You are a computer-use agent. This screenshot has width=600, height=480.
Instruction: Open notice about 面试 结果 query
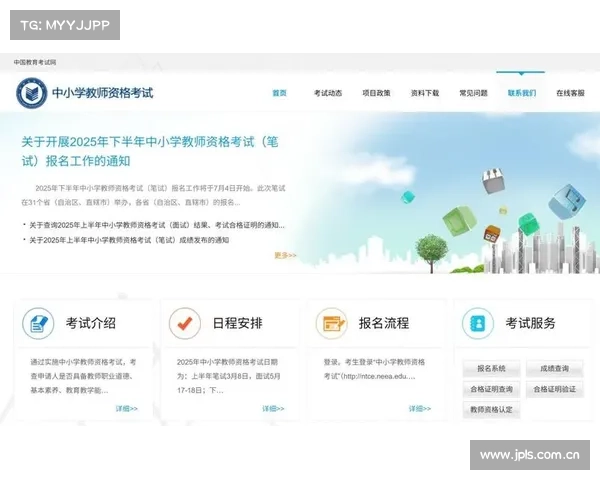coord(157,225)
